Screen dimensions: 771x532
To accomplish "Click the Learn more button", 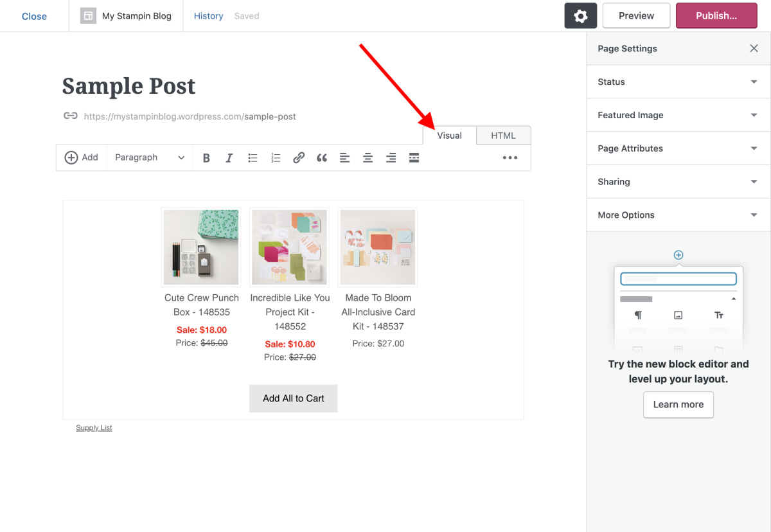I will pyautogui.click(x=678, y=405).
